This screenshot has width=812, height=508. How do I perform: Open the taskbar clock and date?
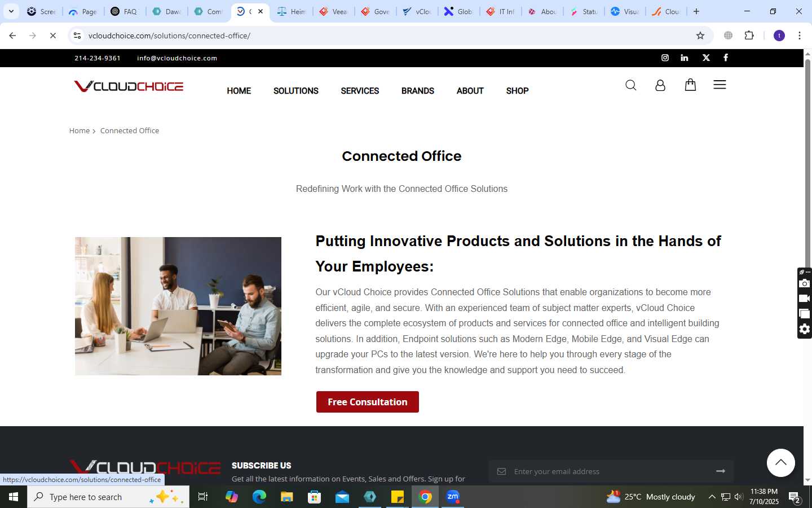(764, 497)
